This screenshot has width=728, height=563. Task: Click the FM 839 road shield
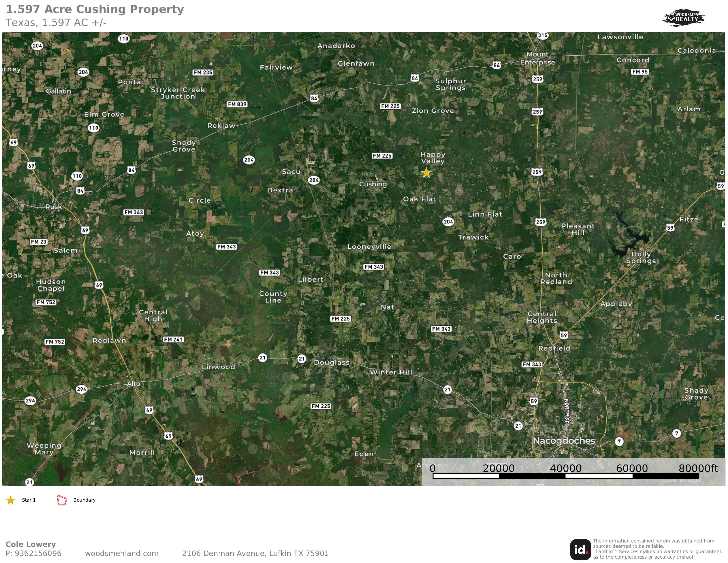click(237, 104)
